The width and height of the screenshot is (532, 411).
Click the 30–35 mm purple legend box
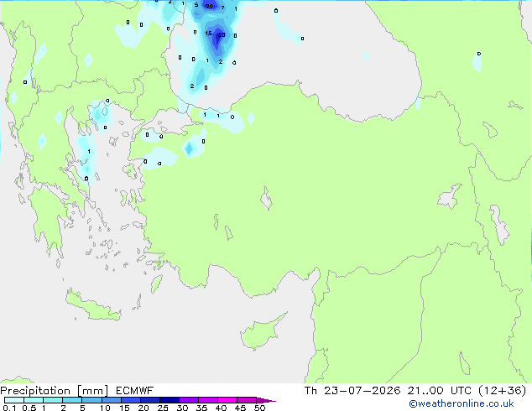[x=189, y=400]
